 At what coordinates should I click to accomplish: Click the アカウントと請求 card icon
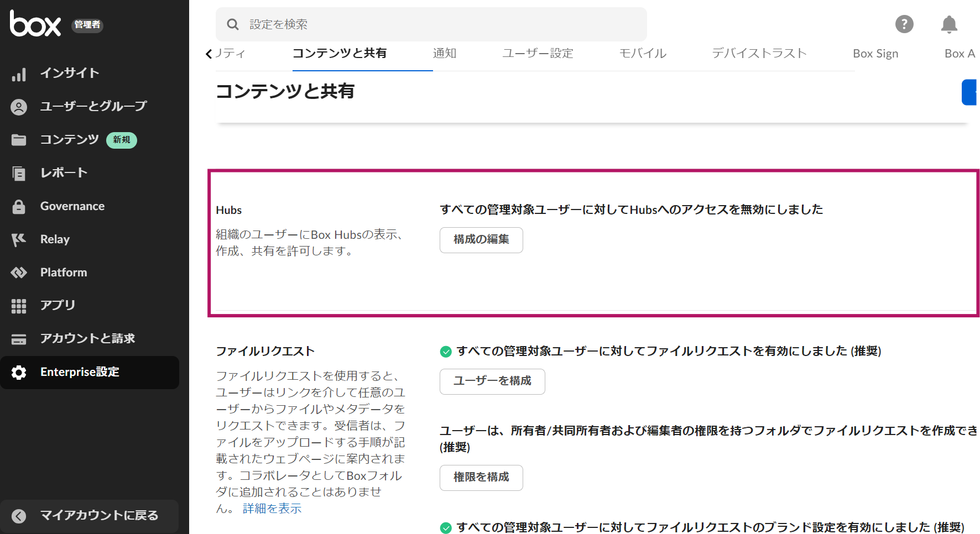[19, 339]
